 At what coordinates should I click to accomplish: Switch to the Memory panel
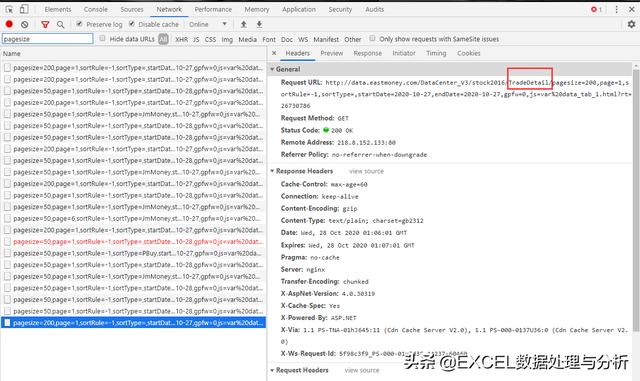click(257, 9)
